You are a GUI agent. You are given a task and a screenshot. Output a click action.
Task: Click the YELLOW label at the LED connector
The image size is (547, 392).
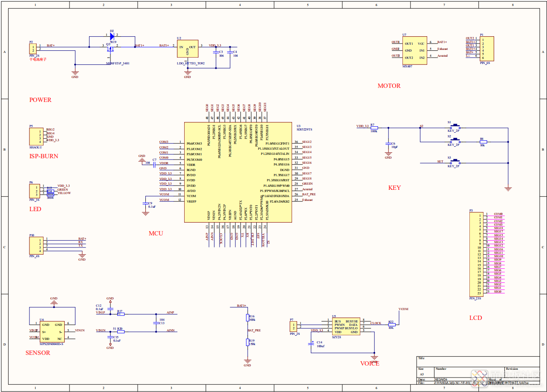pyautogui.click(x=64, y=193)
